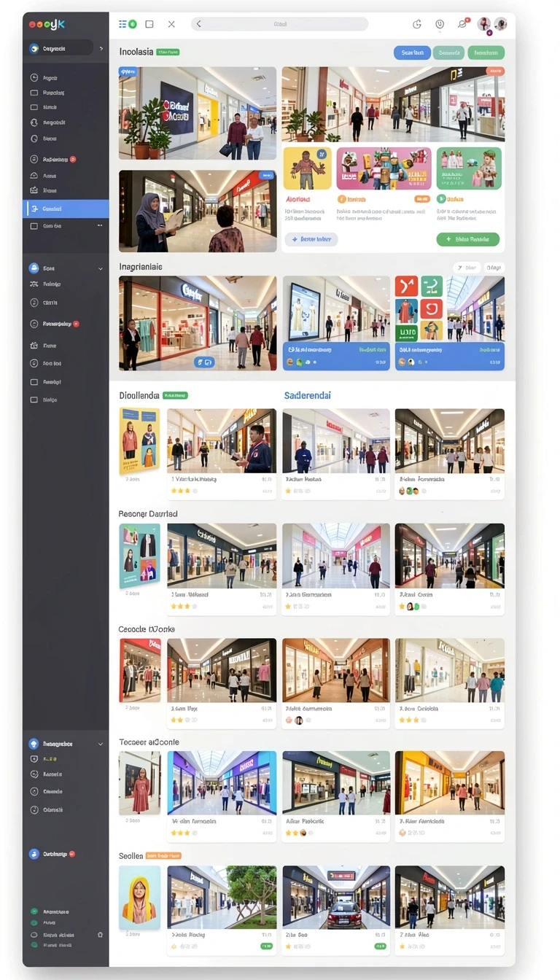
Task: Click the refresh icon in the top bar
Action: click(x=417, y=24)
